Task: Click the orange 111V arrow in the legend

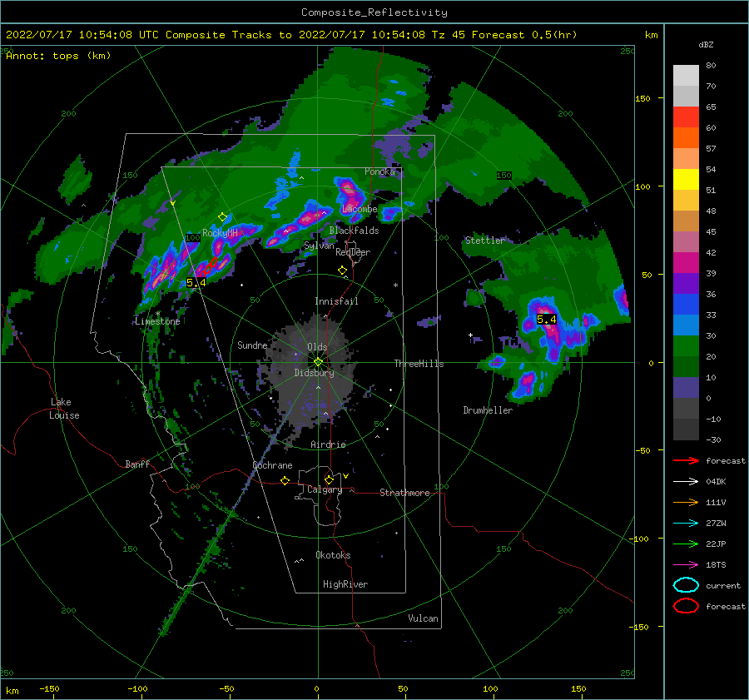Action: (686, 502)
